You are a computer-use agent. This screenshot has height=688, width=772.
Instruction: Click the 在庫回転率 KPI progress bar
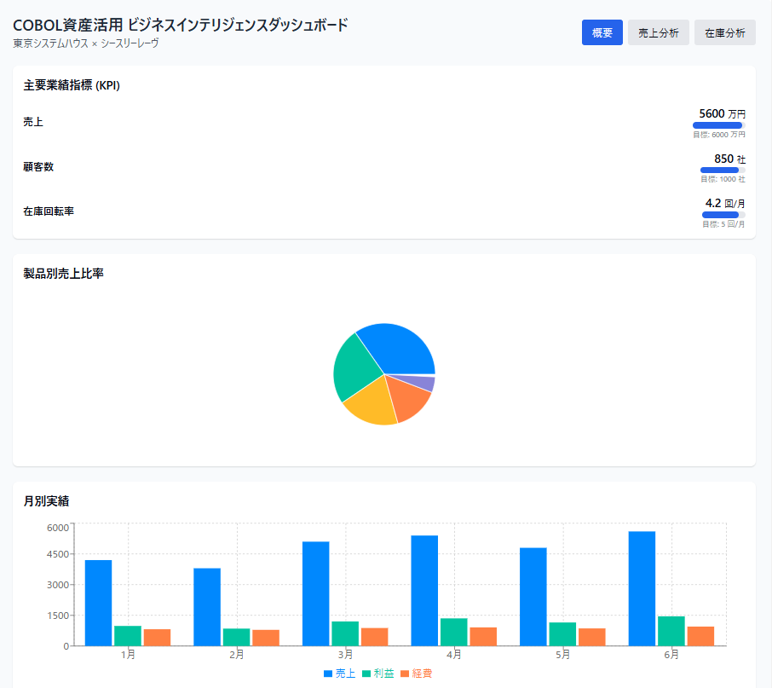(x=722, y=215)
